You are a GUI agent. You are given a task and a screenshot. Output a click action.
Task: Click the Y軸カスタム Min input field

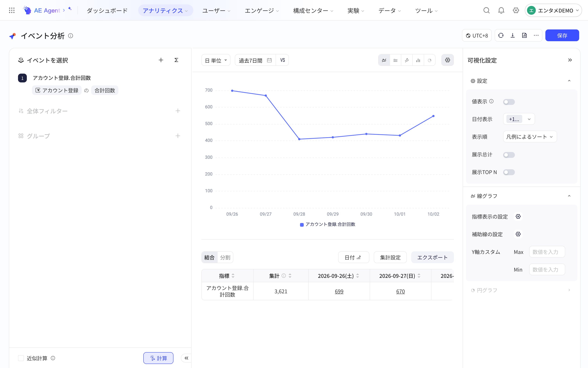[x=547, y=269]
